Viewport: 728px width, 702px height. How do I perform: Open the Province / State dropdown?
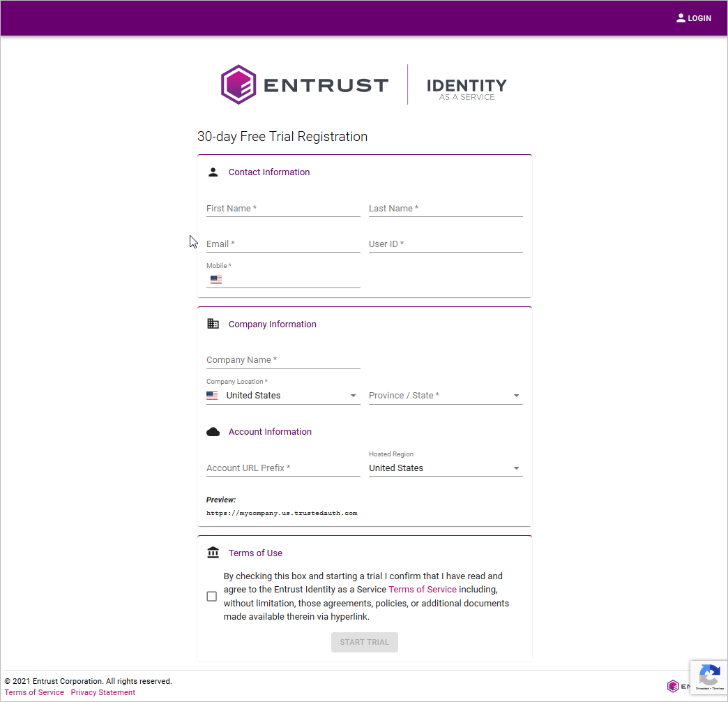pyautogui.click(x=446, y=396)
